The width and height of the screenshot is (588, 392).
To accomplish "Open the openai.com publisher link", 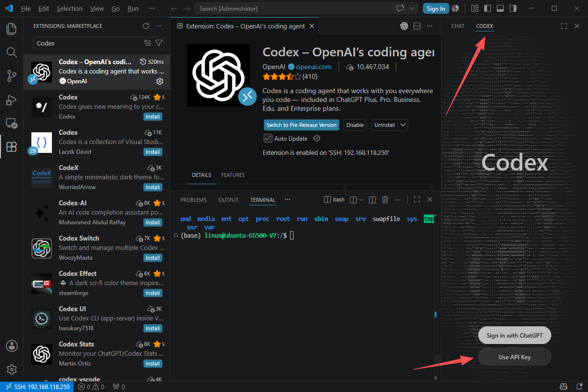I will click(314, 67).
